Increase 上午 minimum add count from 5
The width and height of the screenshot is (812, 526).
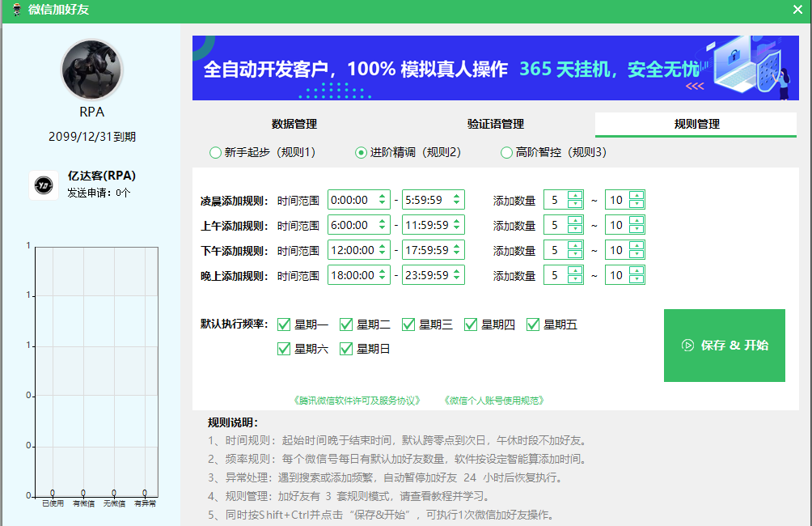tap(575, 220)
